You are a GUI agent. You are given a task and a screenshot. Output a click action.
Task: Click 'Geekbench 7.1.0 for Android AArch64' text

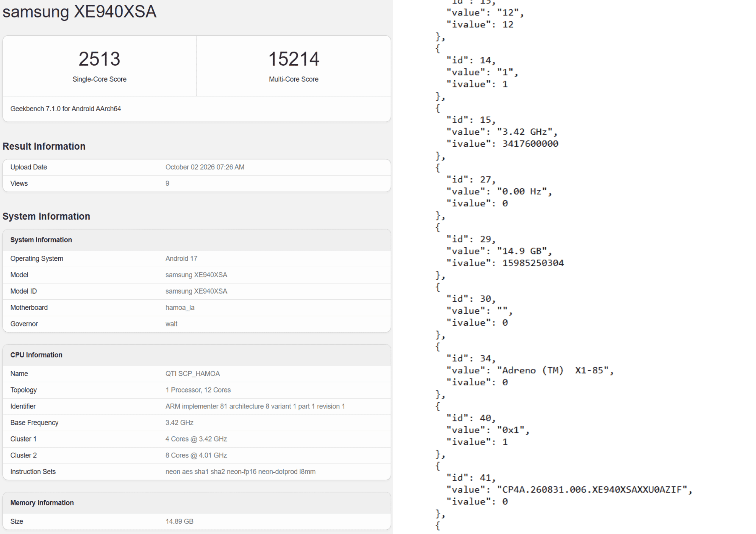66,109
